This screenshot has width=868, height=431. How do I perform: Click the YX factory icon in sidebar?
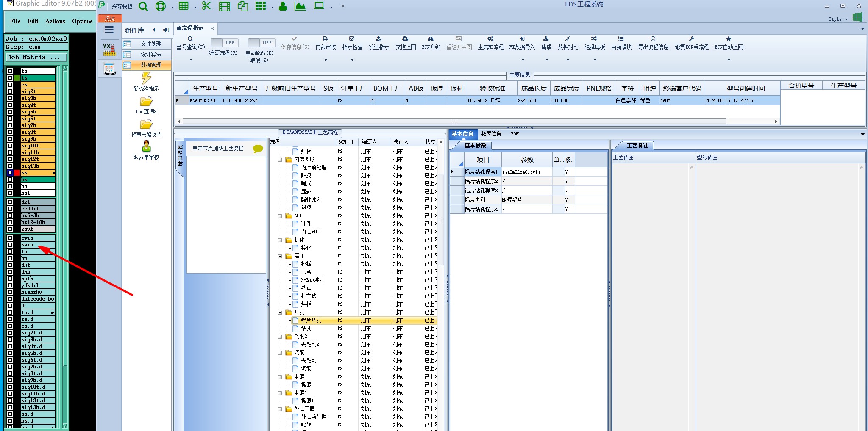click(x=109, y=50)
